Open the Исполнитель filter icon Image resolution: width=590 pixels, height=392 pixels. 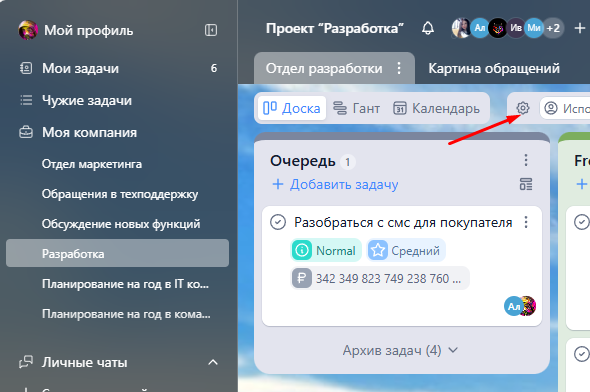[551, 108]
